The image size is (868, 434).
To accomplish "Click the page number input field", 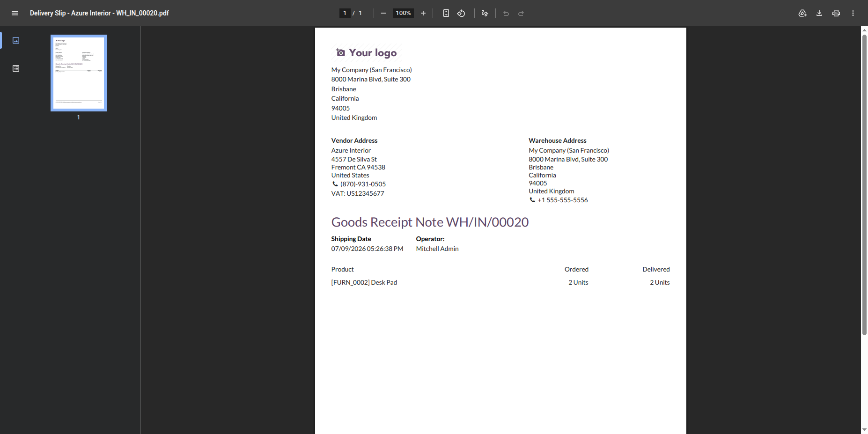I will [345, 13].
